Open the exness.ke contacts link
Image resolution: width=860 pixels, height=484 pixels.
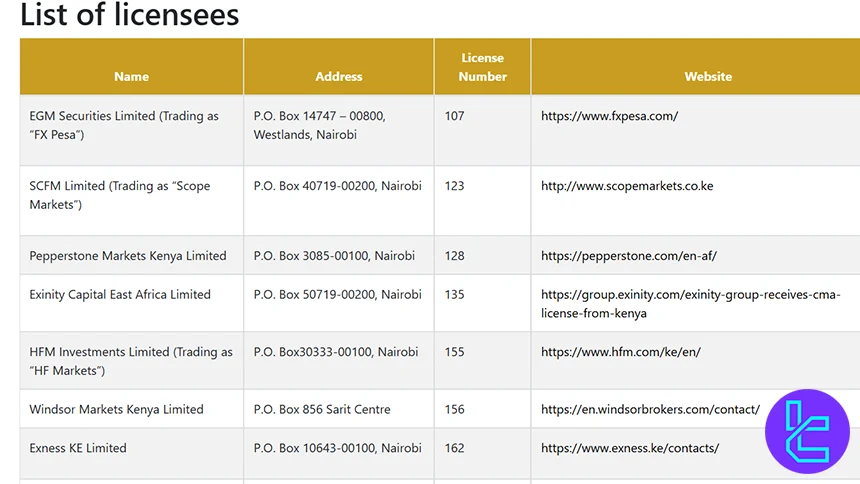click(629, 448)
